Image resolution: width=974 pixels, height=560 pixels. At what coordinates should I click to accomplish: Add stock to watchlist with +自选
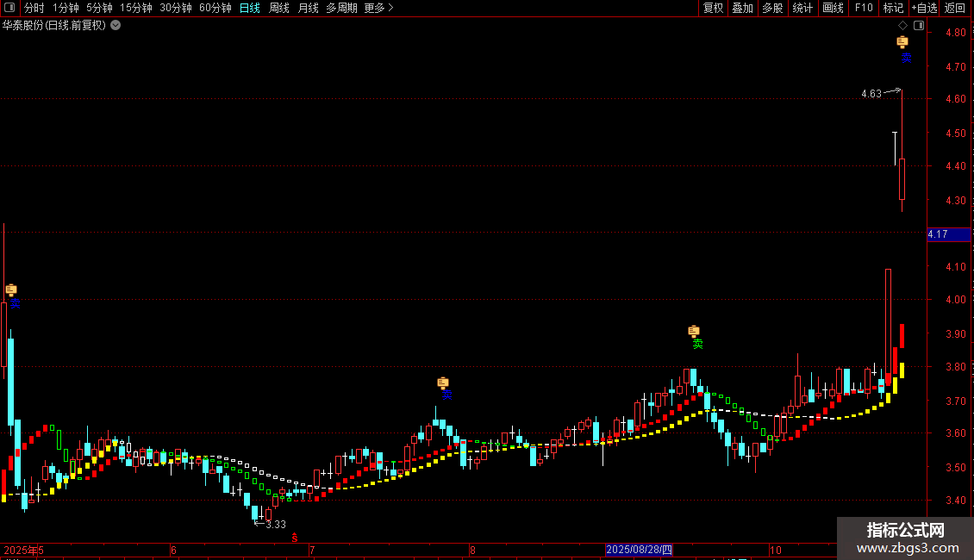924,8
